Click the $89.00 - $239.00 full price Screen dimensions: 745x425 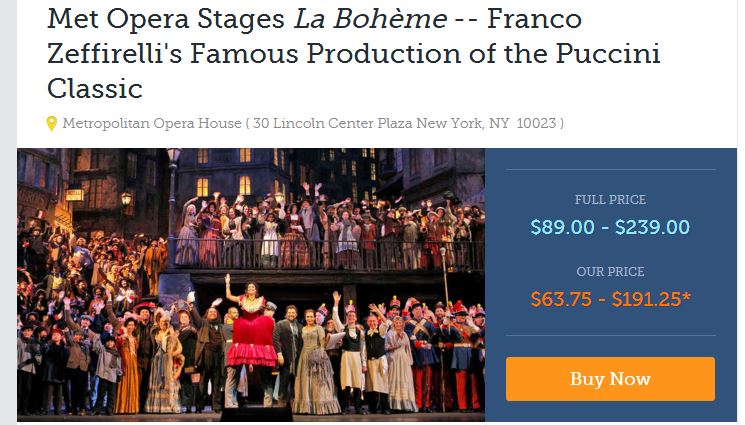610,227
